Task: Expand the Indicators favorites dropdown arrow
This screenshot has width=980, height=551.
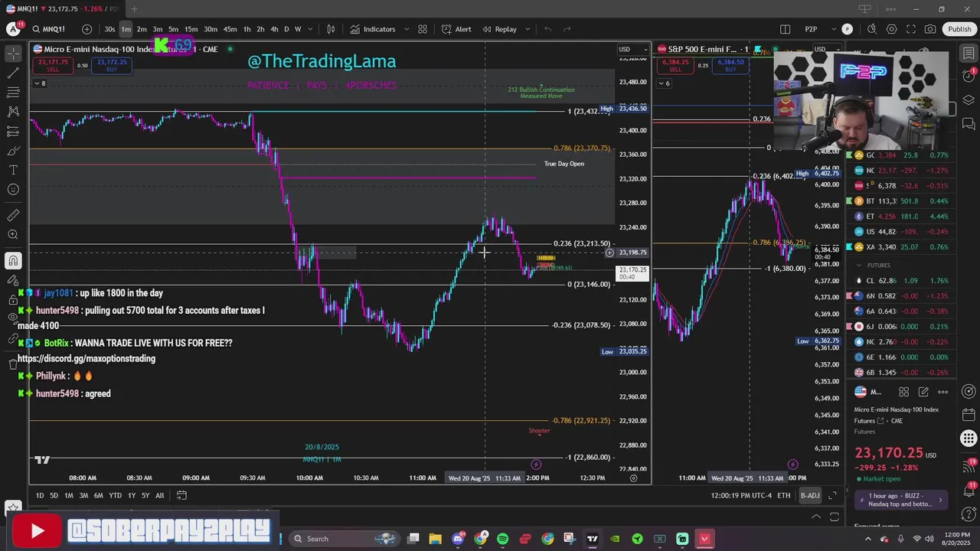Action: [x=406, y=29]
